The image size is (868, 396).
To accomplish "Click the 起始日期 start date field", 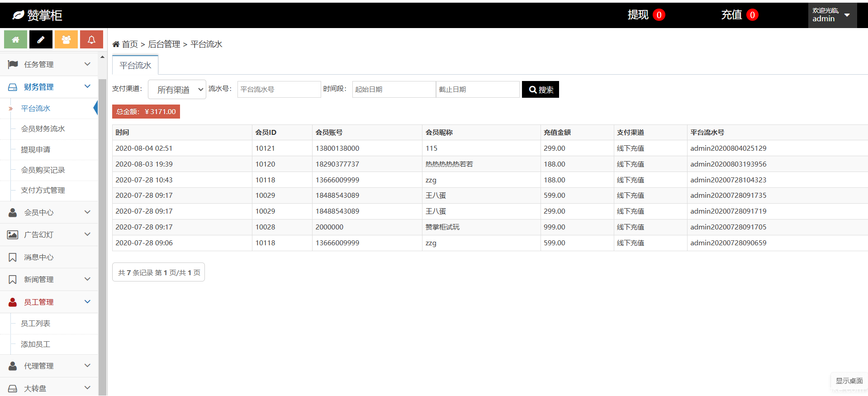I will [x=394, y=90].
